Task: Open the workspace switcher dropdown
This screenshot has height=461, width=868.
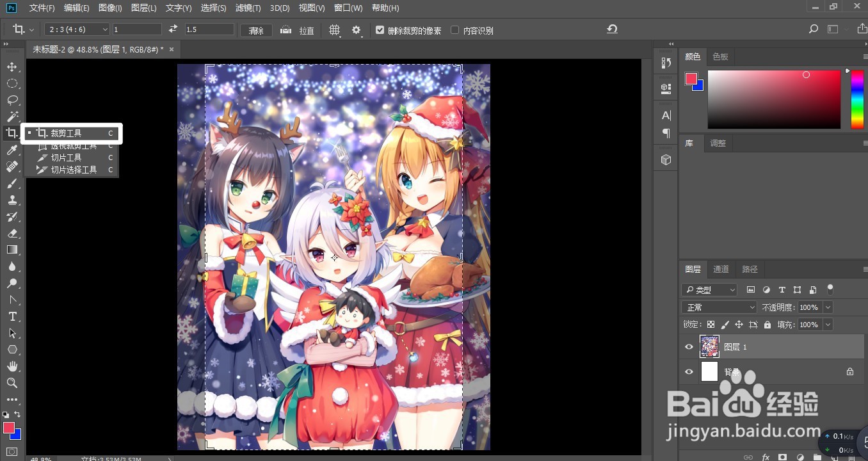Action: (x=833, y=29)
